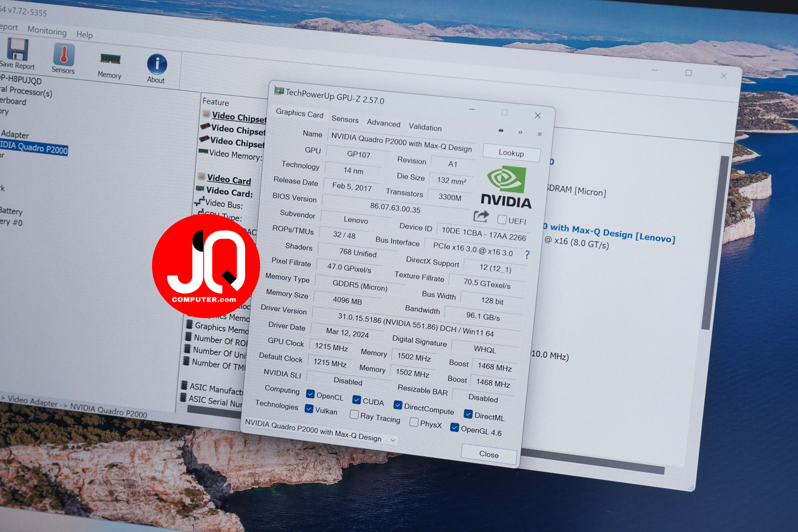Open GPU-Z hamburger menu icon
This screenshot has height=532, width=798.
click(x=539, y=134)
